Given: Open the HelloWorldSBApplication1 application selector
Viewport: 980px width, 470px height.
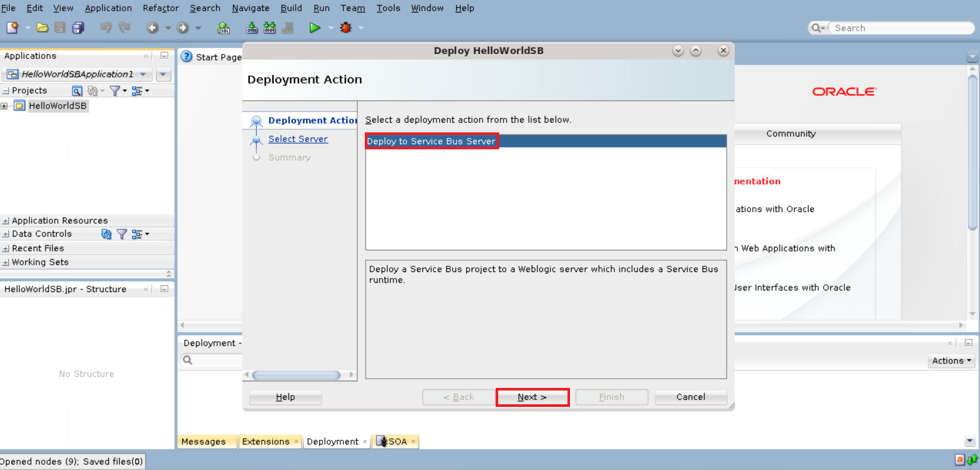Looking at the screenshot, I should (x=77, y=74).
